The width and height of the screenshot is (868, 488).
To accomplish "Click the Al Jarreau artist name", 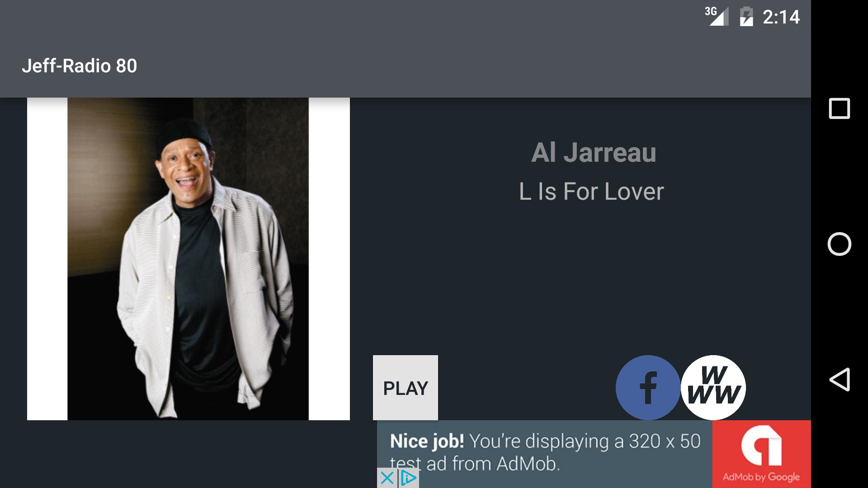I will tap(594, 152).
